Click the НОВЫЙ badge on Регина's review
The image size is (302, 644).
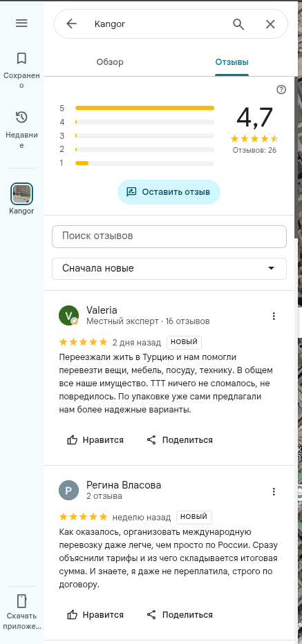pyautogui.click(x=194, y=517)
